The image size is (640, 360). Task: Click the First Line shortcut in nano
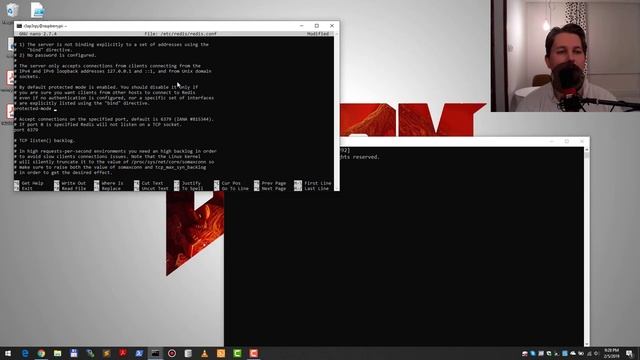[313, 183]
